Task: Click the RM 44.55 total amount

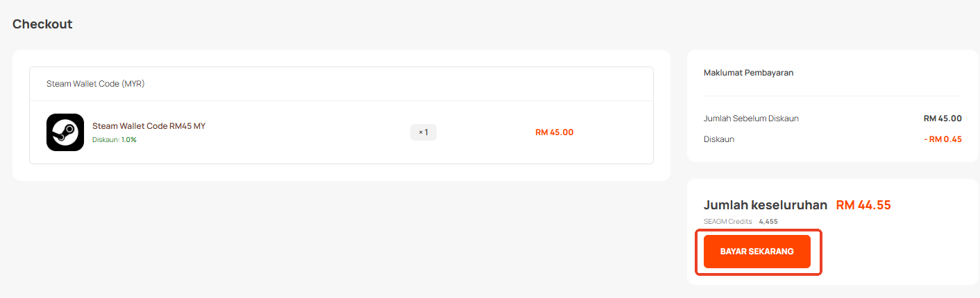Action: (x=863, y=205)
